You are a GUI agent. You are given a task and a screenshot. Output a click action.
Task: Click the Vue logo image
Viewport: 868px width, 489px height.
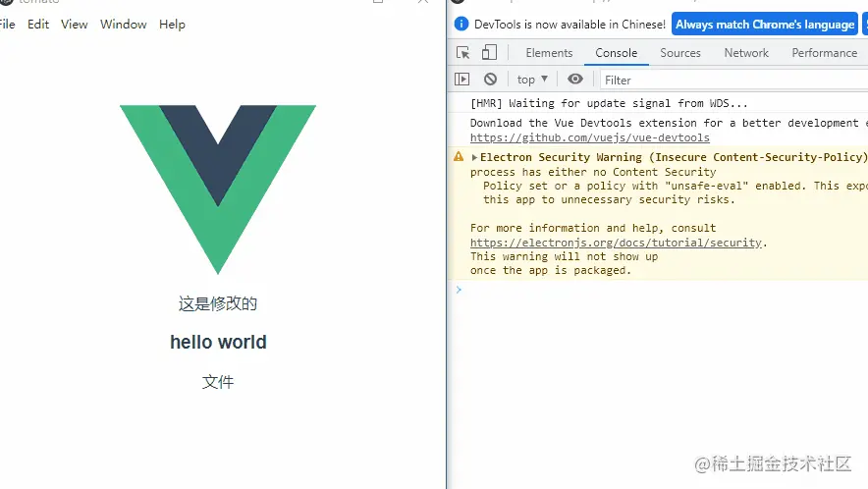(218, 189)
